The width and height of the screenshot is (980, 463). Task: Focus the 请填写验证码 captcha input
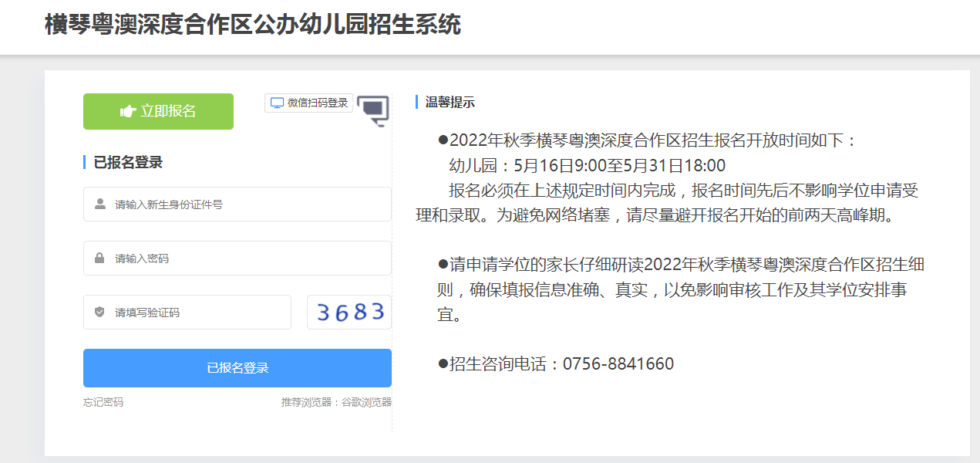tap(187, 313)
